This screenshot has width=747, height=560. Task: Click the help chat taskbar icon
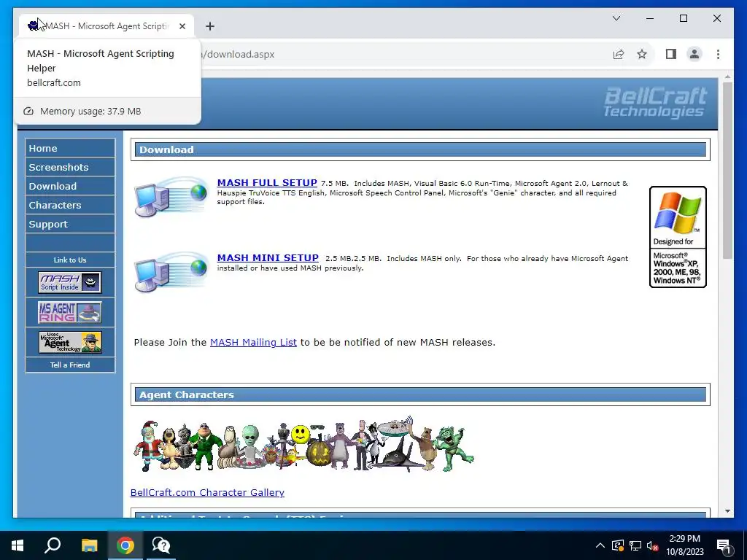(x=161, y=545)
